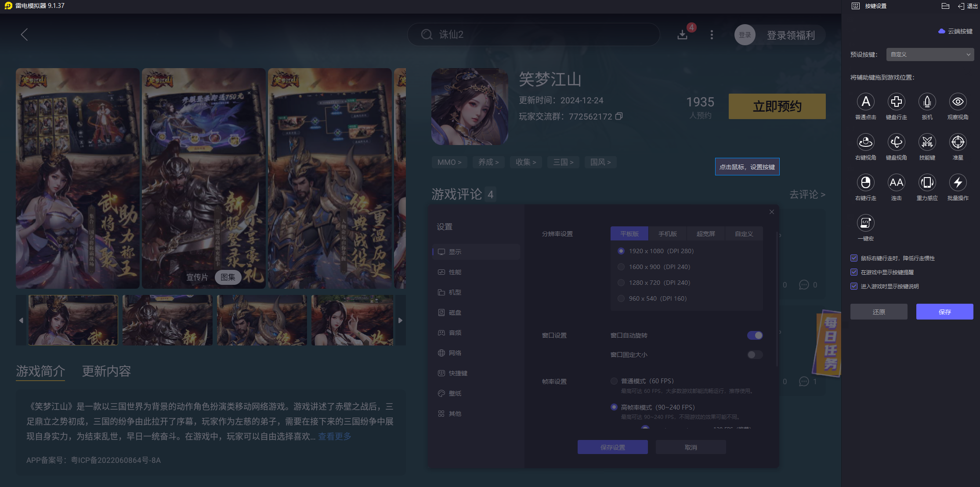Screen dimensions: 980x487
Task: Open the 性能 settings section
Action: coord(476,272)
